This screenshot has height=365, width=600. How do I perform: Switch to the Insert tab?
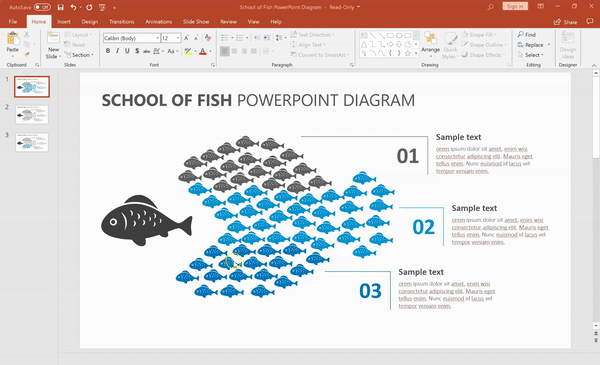[x=64, y=22]
